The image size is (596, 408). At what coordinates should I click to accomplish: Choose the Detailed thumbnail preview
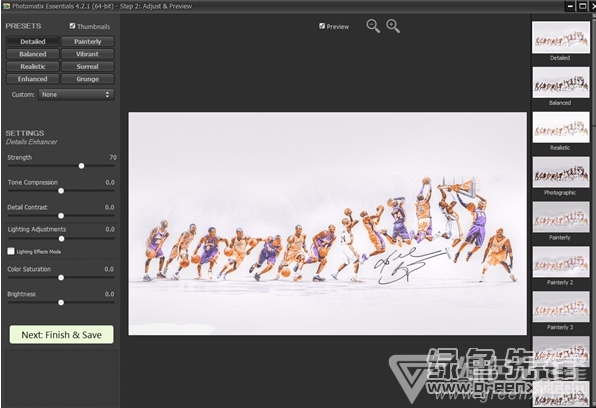(x=561, y=38)
